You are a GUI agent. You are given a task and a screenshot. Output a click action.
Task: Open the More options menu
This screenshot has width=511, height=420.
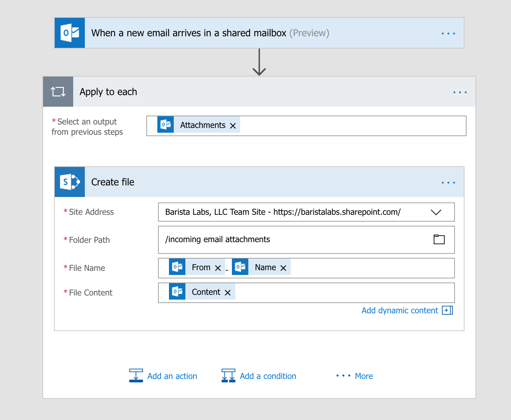(354, 376)
